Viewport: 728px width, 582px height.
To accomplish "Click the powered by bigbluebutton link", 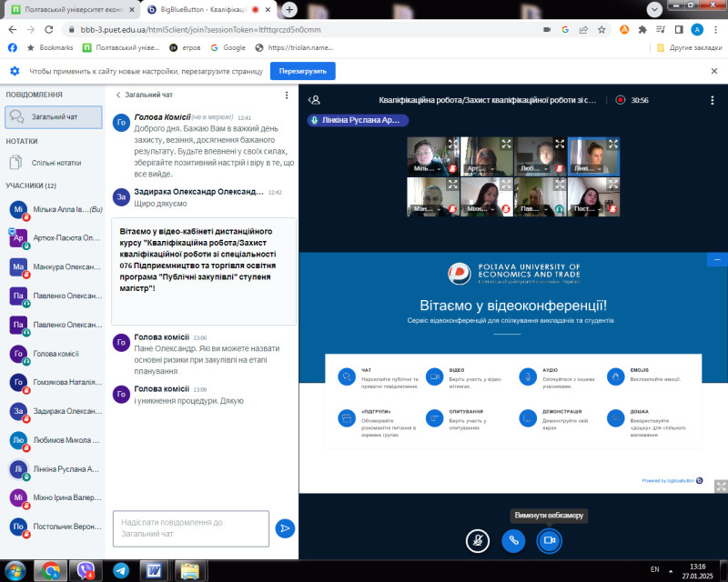I will coord(672,480).
